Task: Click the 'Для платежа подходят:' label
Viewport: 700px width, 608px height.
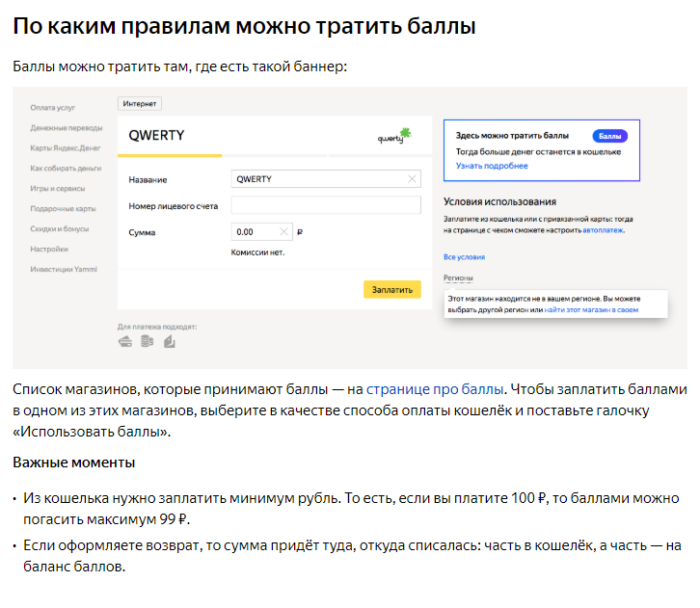Action: 157,327
